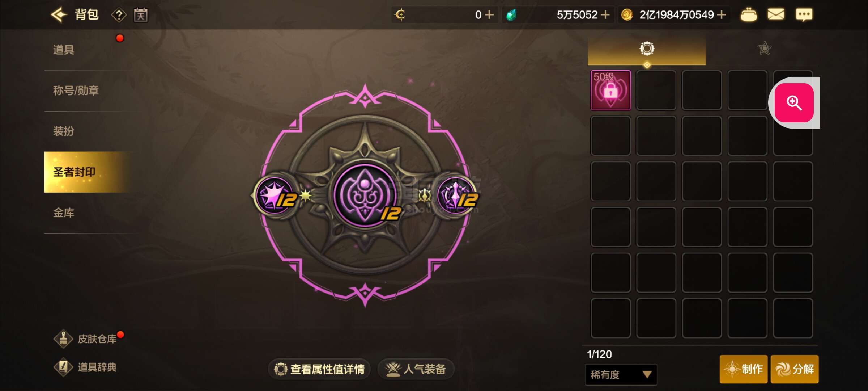Switch to the star emblem tab
The width and height of the screenshot is (868, 391).
pyautogui.click(x=764, y=49)
